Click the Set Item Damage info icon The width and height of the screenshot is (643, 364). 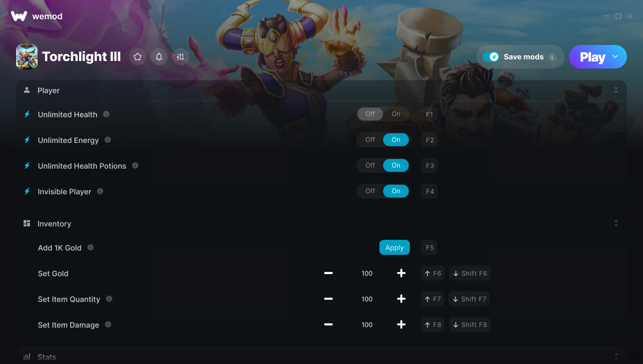[x=108, y=324]
